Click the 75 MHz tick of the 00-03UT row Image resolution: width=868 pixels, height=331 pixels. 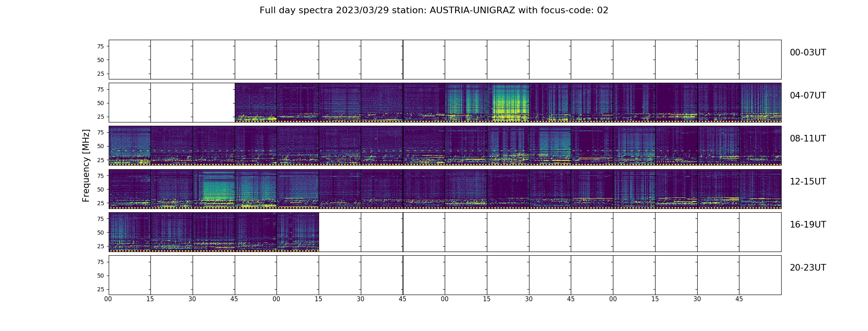(x=100, y=46)
